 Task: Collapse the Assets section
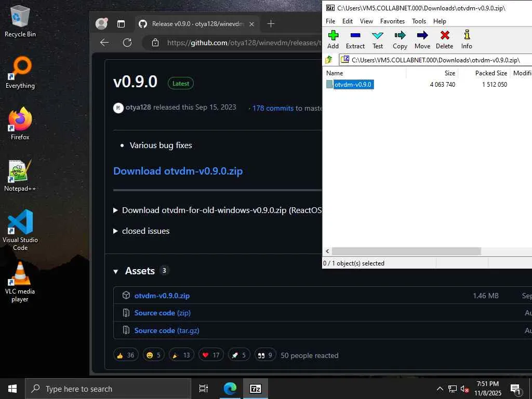tap(116, 271)
